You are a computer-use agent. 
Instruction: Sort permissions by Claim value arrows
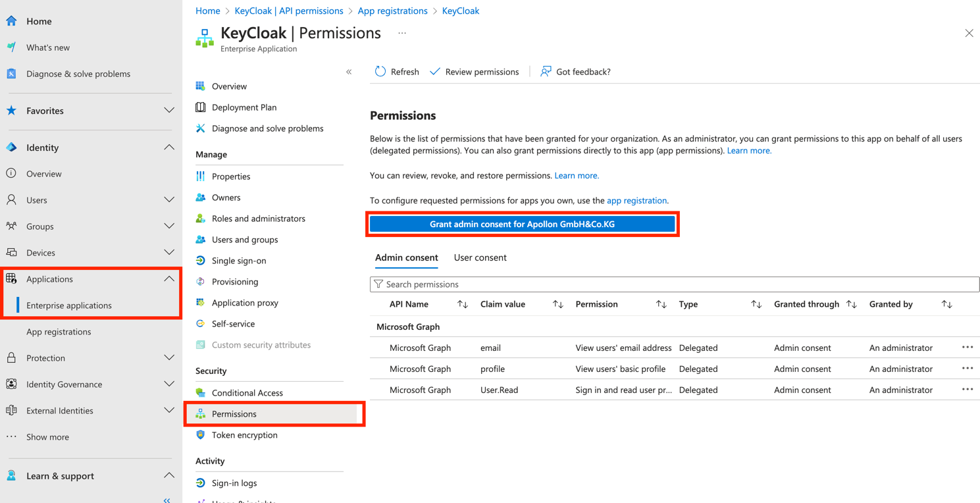(558, 304)
